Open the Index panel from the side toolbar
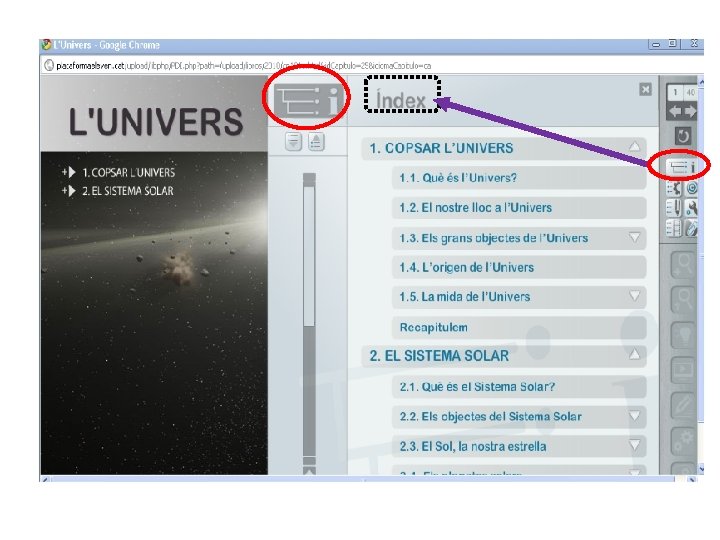 [x=681, y=166]
